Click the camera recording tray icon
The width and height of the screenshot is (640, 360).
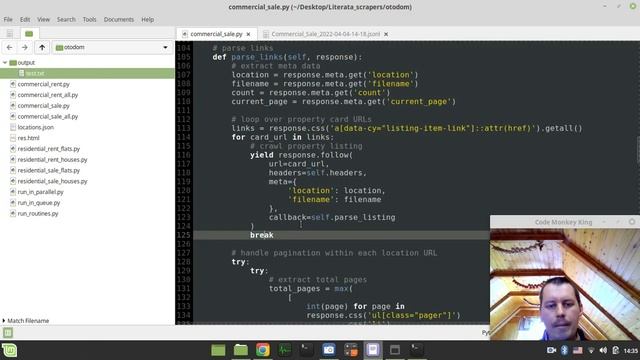tap(551, 350)
